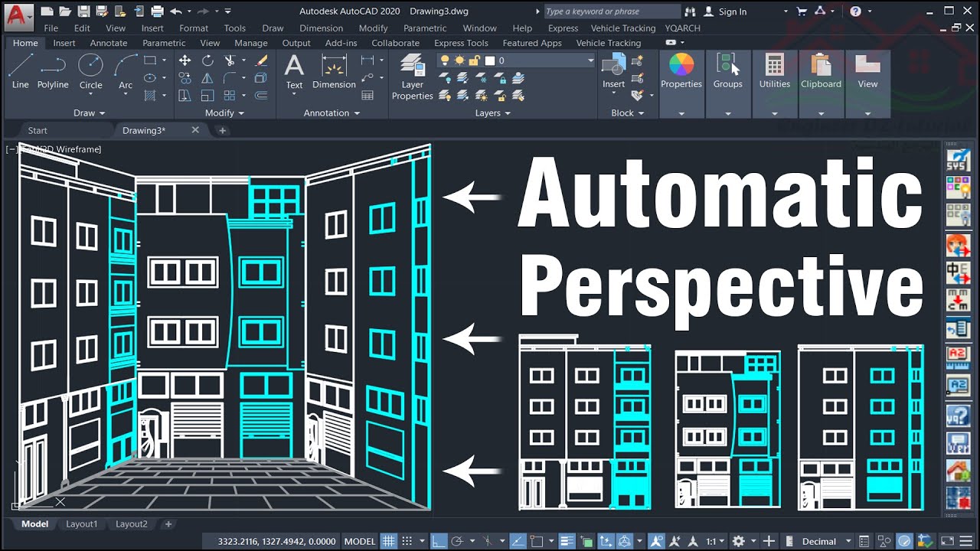
Task: Select the Hatch tool in Draw panel
Action: pos(150,96)
